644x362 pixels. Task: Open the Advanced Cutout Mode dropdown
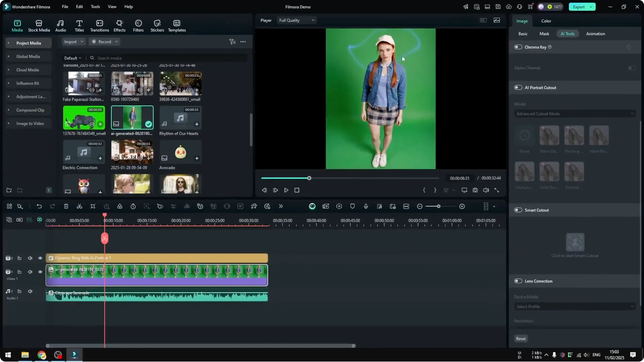coord(574,114)
